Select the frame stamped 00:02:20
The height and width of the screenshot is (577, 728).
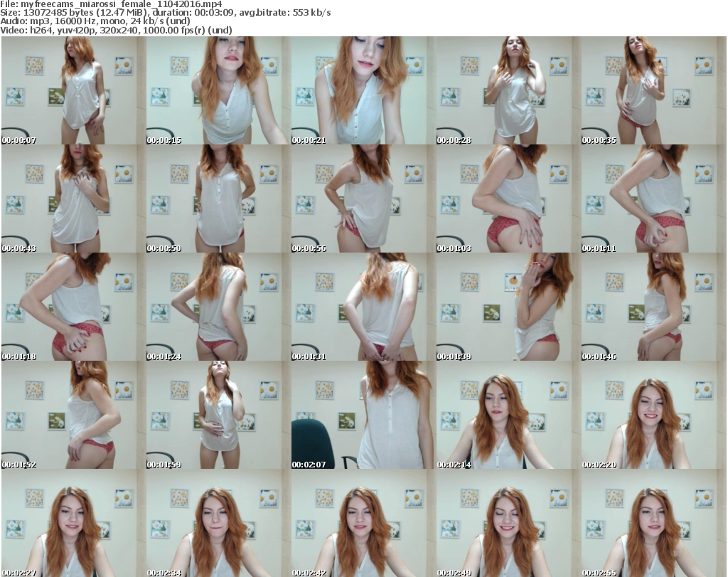tap(653, 415)
